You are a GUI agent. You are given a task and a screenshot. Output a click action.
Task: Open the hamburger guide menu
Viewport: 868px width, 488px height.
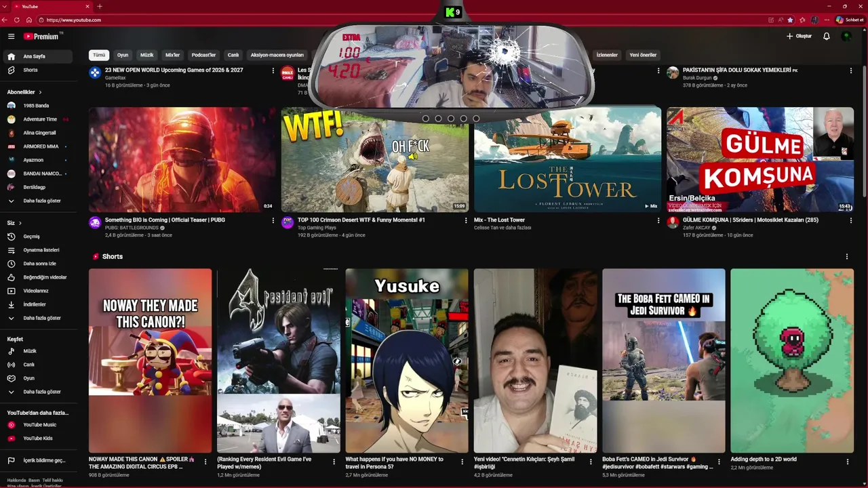11,36
